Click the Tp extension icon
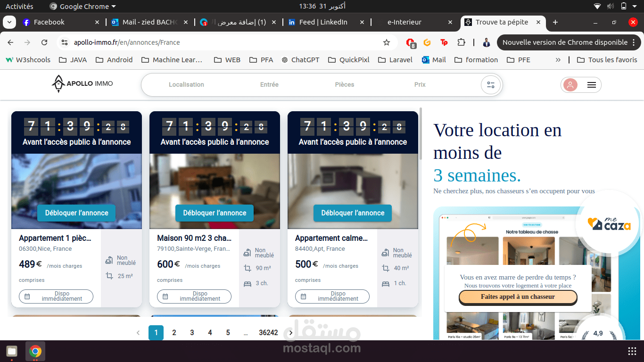Screen dimensions: 644x362 tap(444, 42)
